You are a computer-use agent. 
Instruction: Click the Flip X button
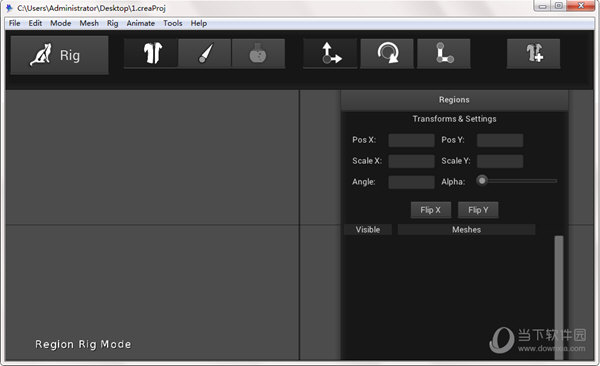point(430,210)
